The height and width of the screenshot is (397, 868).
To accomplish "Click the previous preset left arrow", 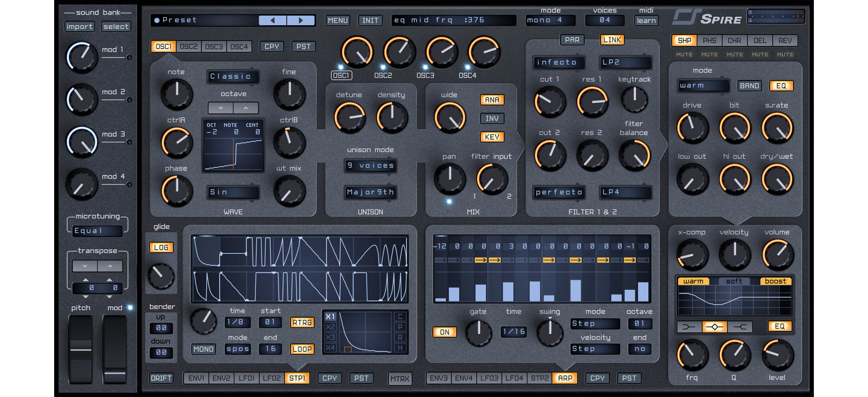I will click(273, 20).
